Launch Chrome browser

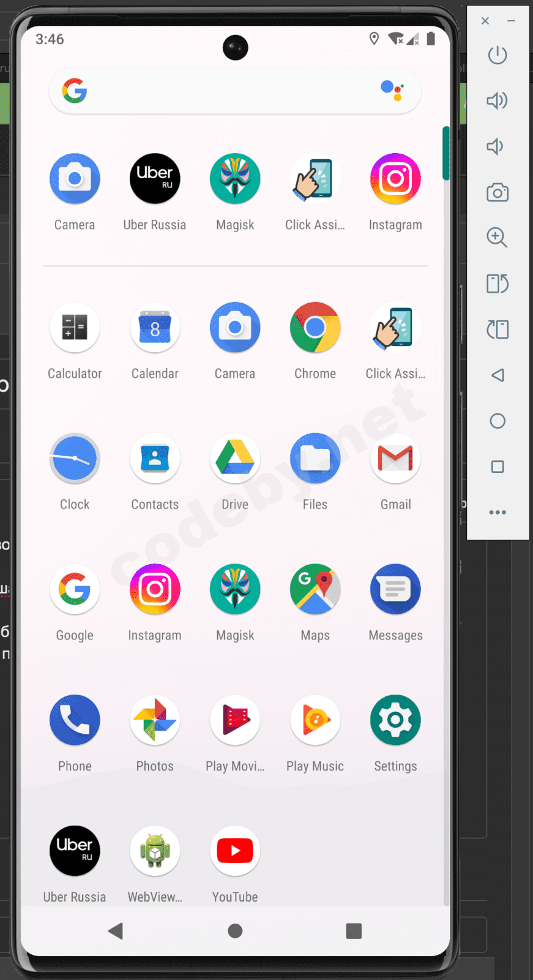(x=315, y=328)
